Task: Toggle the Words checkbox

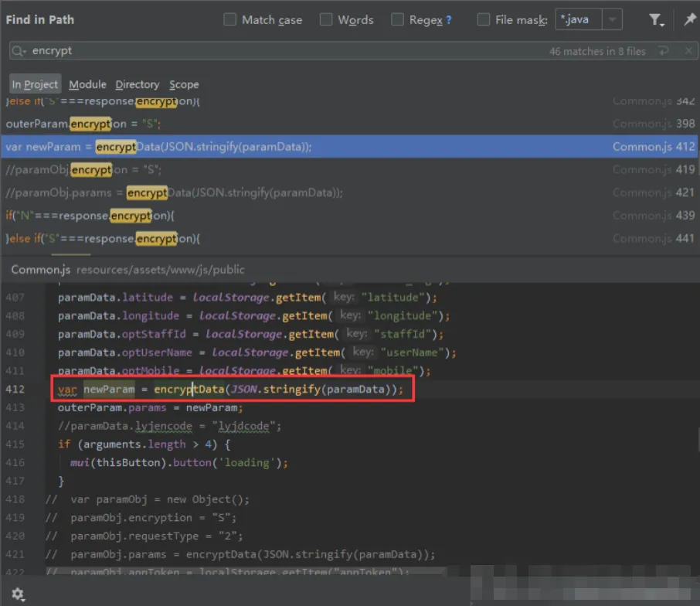Action: (326, 20)
